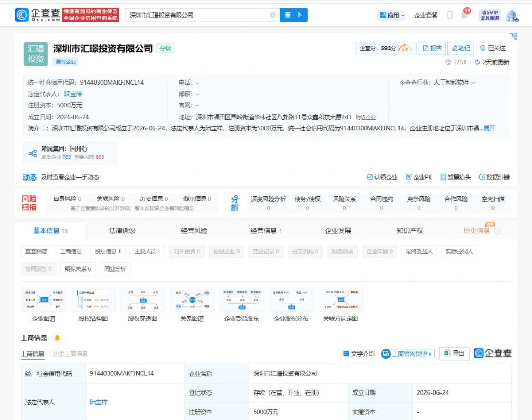Select the 最终受益人 sub-tab
Viewport: 532px width, 420px height.
419,251
